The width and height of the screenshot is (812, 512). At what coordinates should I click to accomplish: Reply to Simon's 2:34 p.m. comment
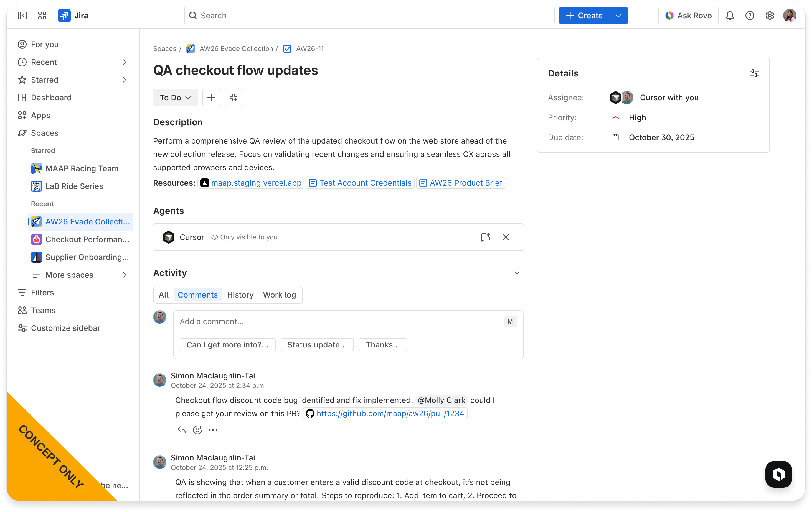point(181,430)
